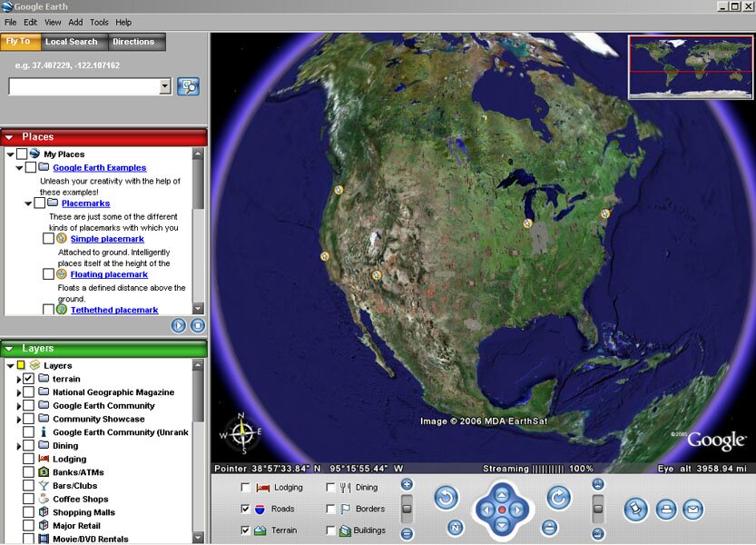Collapse the Placemarks folder
This screenshot has height=545, width=756.
pos(28,203)
